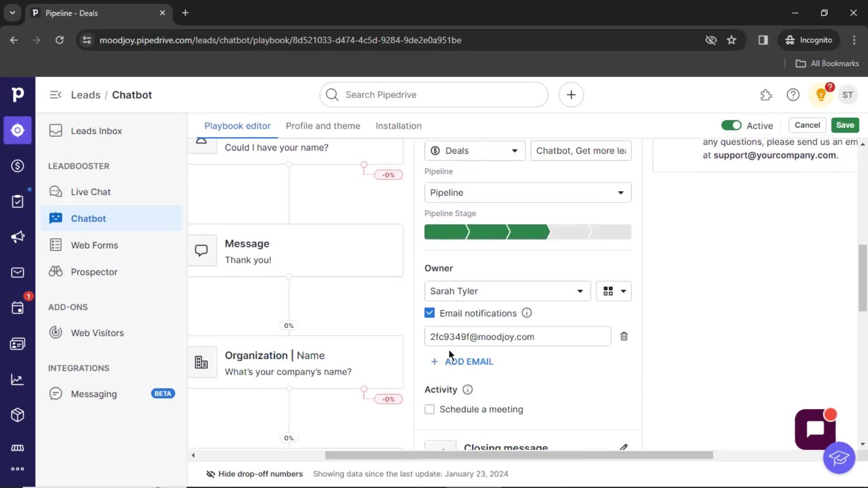
Task: Open the academy graduation cap icon
Action: tap(839, 458)
